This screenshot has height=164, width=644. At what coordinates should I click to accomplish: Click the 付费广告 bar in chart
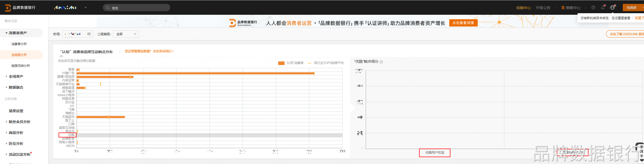pyautogui.click(x=196, y=73)
